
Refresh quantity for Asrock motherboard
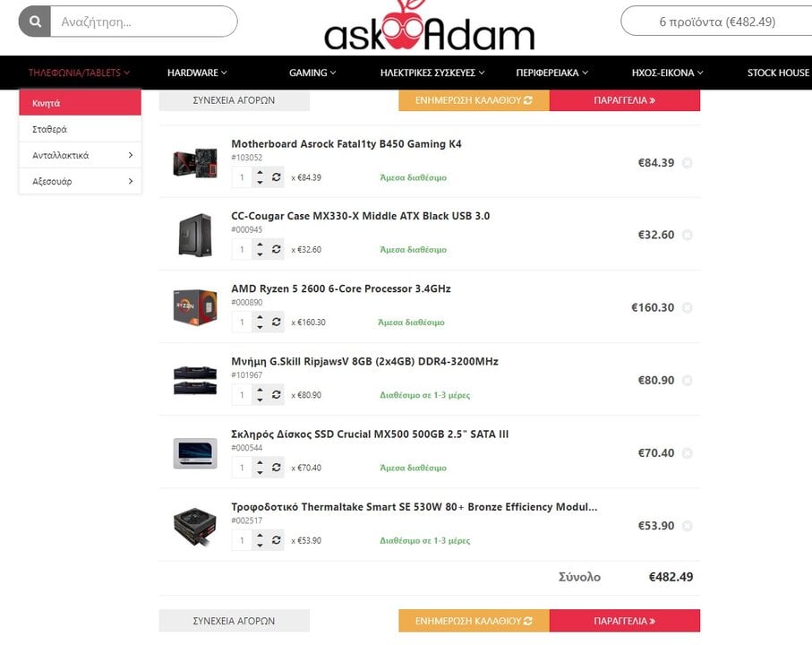277,177
